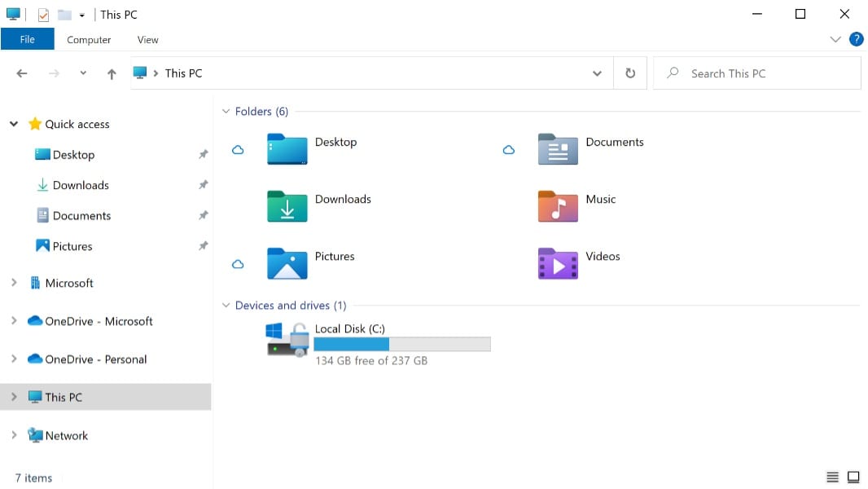
Task: Open the address bar history dropdown
Action: [597, 73]
